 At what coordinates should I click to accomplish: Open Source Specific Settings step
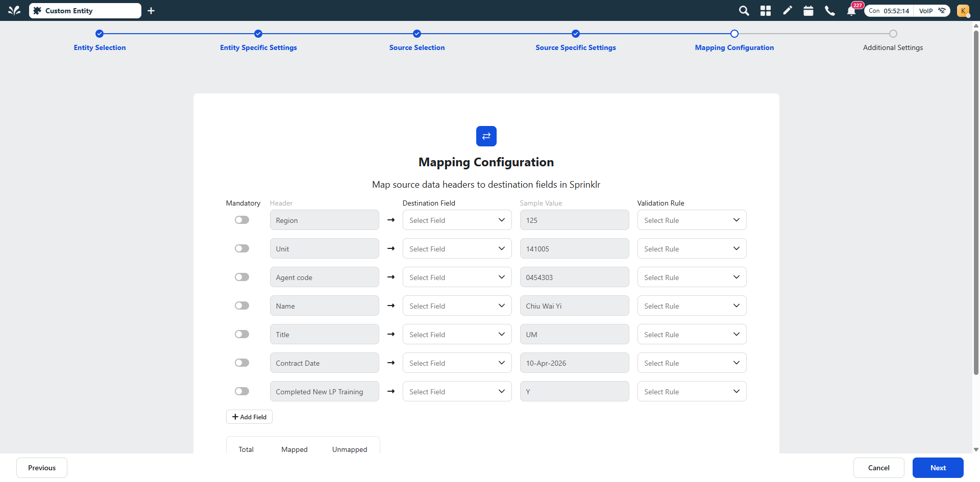[x=576, y=47]
